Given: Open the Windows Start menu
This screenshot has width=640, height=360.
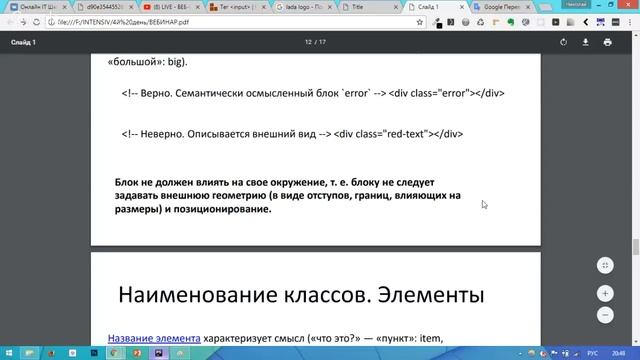Looking at the screenshot, I should coord(9,353).
